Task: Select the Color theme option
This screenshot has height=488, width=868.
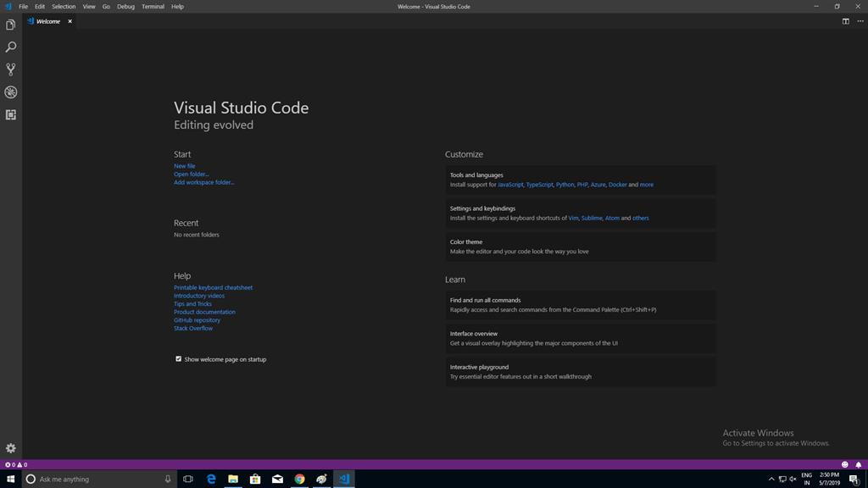Action: point(466,242)
